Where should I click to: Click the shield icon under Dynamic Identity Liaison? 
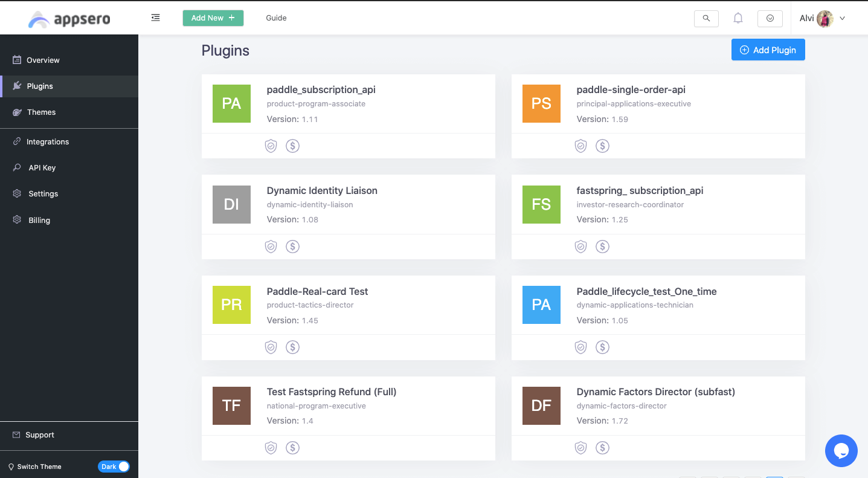[271, 247]
